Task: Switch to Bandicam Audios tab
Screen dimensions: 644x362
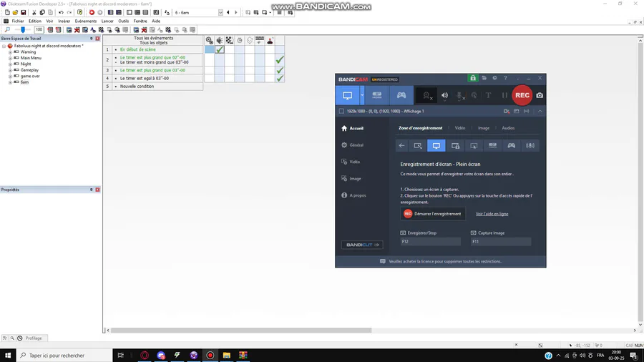Action: 508,128
